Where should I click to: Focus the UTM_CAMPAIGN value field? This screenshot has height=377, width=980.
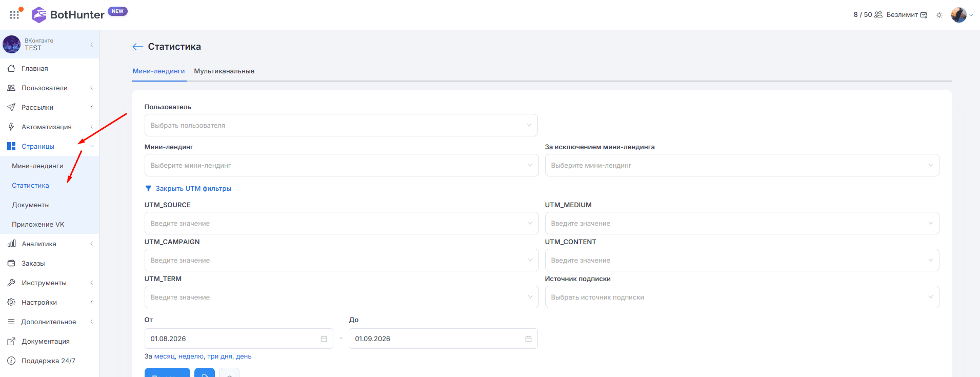pos(342,260)
